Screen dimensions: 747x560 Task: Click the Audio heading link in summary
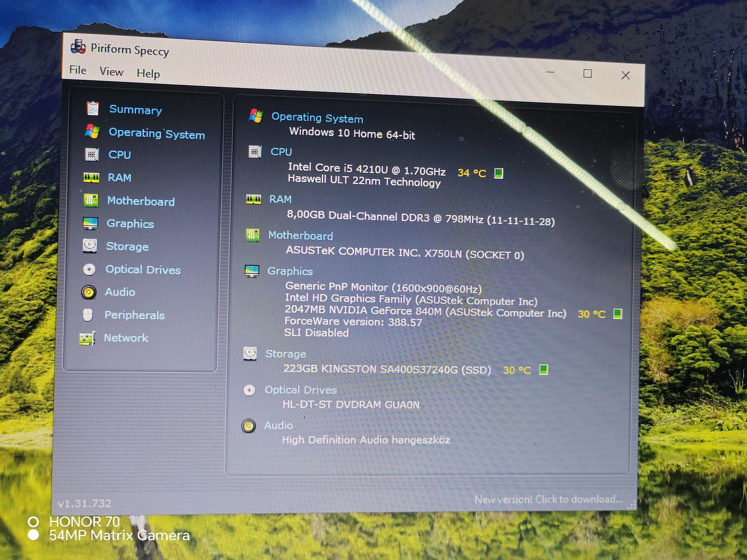click(x=278, y=425)
